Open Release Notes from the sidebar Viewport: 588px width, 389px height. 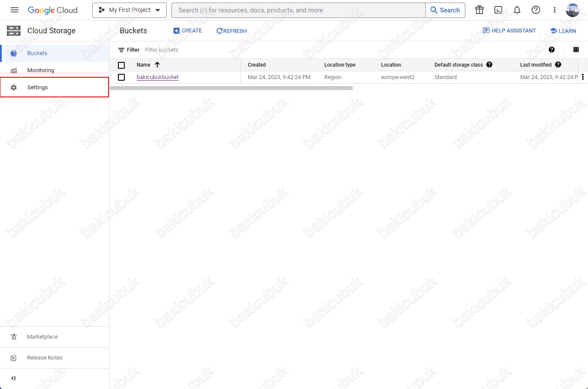[55, 358]
